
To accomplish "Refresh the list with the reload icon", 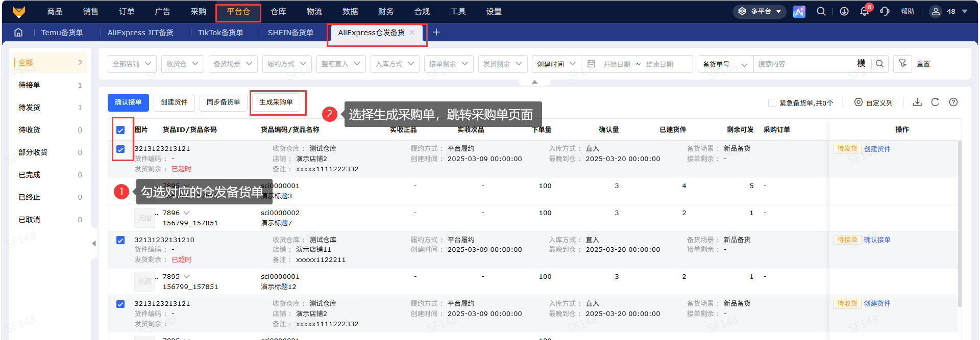I will coord(935,102).
